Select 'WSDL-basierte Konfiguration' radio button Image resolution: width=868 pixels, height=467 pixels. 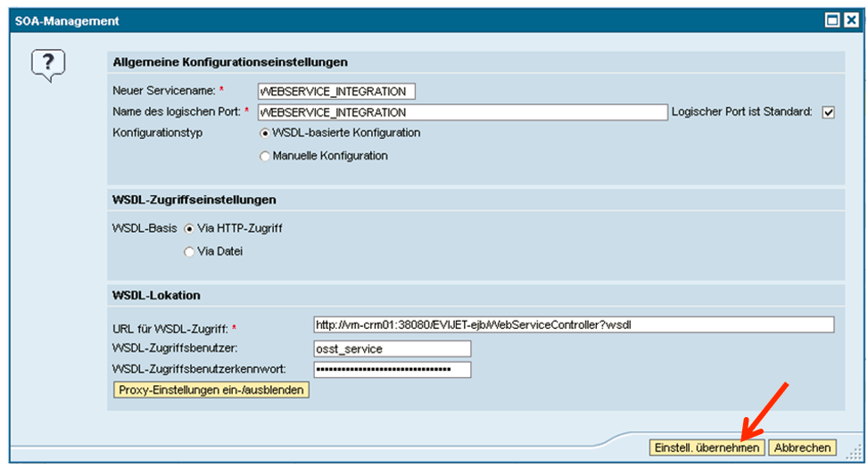(x=264, y=133)
